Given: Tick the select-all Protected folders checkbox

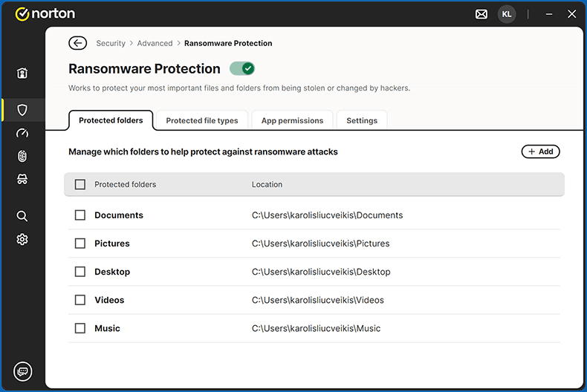Looking at the screenshot, I should point(80,184).
